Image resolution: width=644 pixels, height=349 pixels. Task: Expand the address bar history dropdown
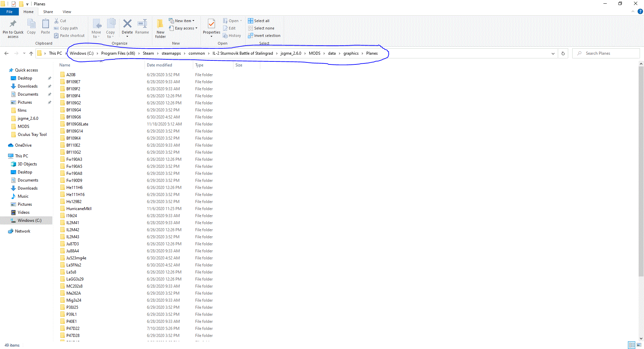click(553, 53)
